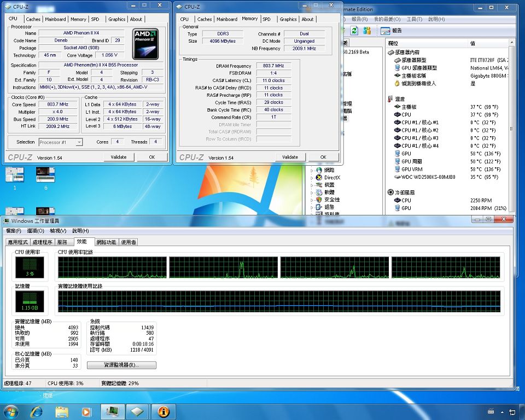The width and height of the screenshot is (525, 420).
Task: Click OK in the left CPU-Z window
Action: point(151,157)
